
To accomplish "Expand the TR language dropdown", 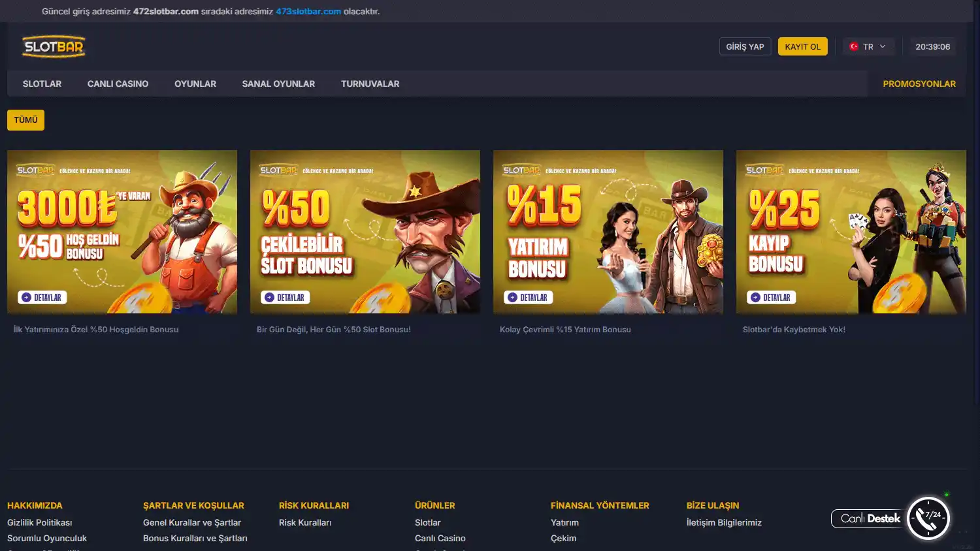I will [868, 46].
